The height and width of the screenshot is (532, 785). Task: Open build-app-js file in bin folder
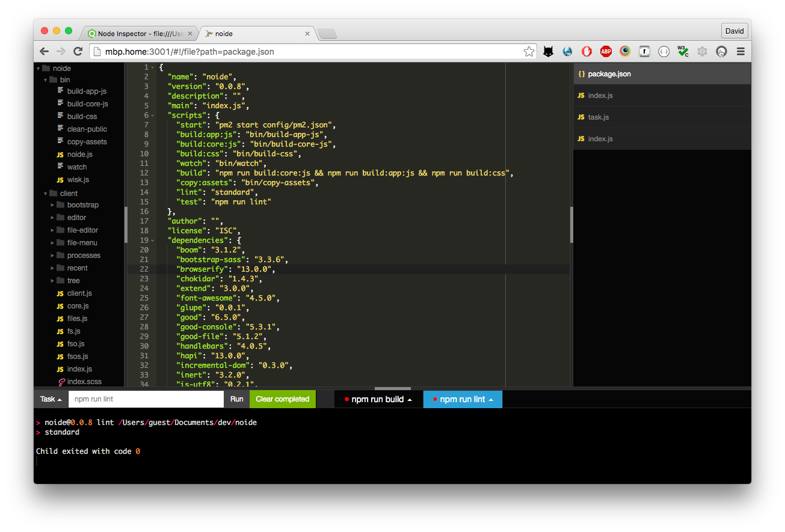click(x=87, y=91)
